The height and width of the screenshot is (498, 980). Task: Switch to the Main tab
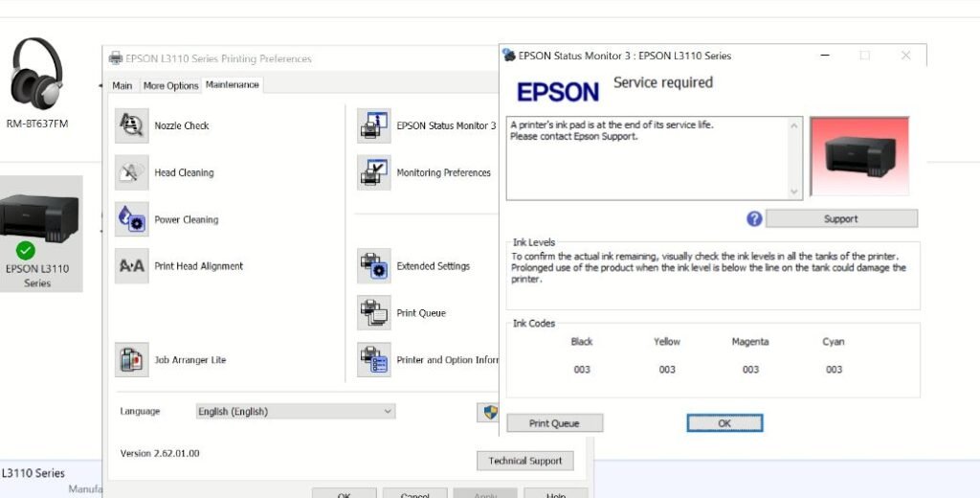pos(122,85)
